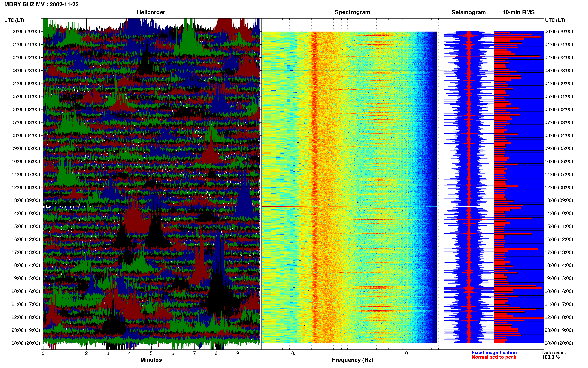Click left time label '19:00 (15:00)'

click(x=26, y=278)
